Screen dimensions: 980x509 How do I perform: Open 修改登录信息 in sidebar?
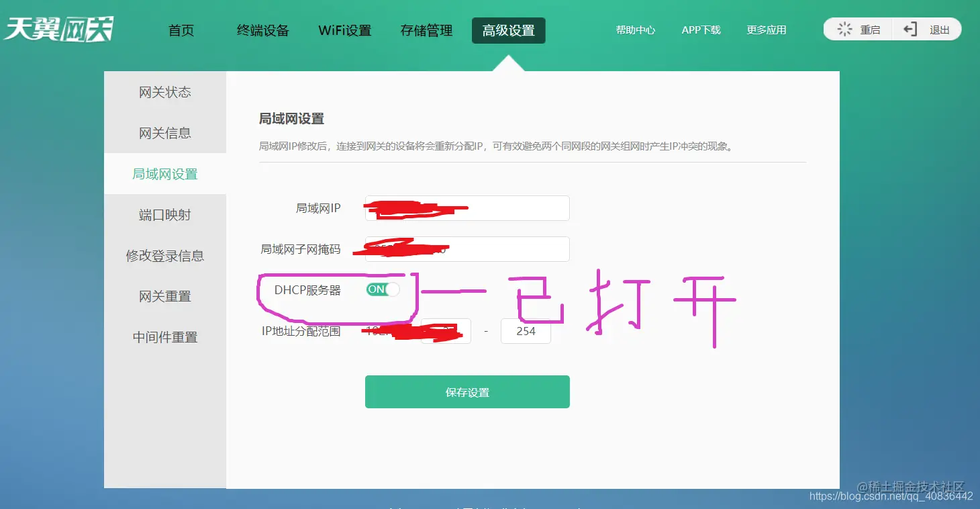[165, 256]
